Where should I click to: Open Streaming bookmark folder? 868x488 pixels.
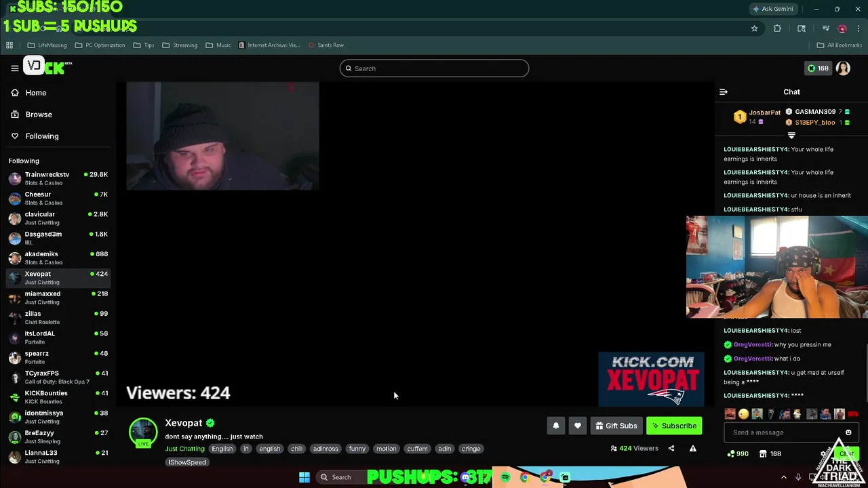[180, 45]
